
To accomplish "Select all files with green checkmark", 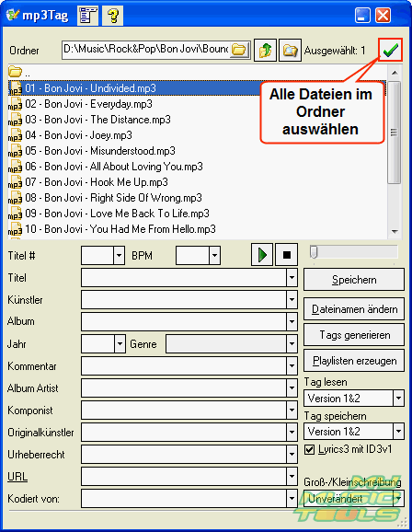I will pos(390,51).
